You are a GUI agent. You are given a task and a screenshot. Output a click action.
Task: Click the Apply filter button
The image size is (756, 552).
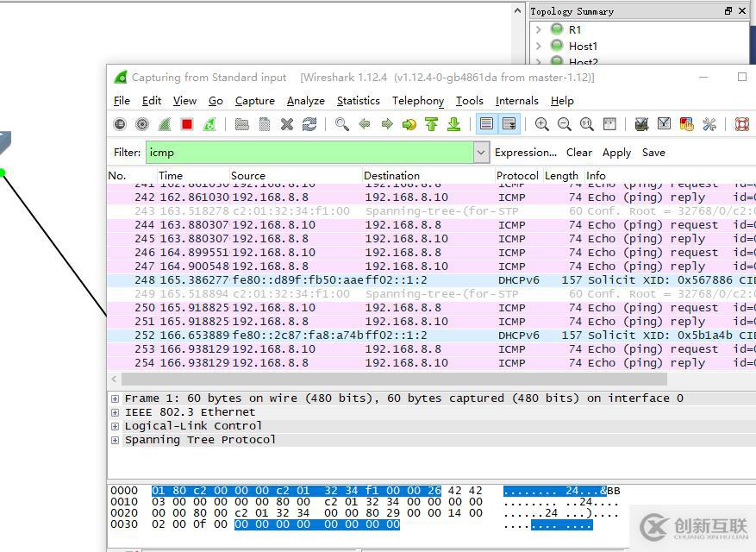pos(616,153)
